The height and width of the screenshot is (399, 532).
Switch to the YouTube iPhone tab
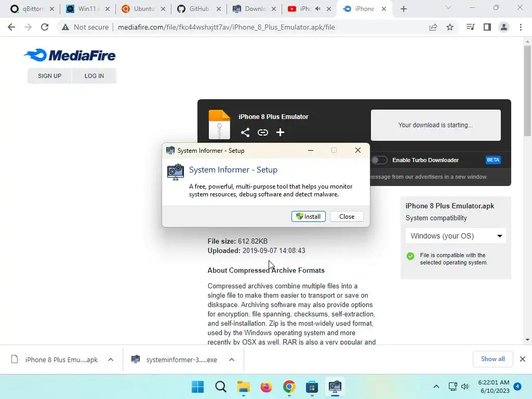(300, 9)
